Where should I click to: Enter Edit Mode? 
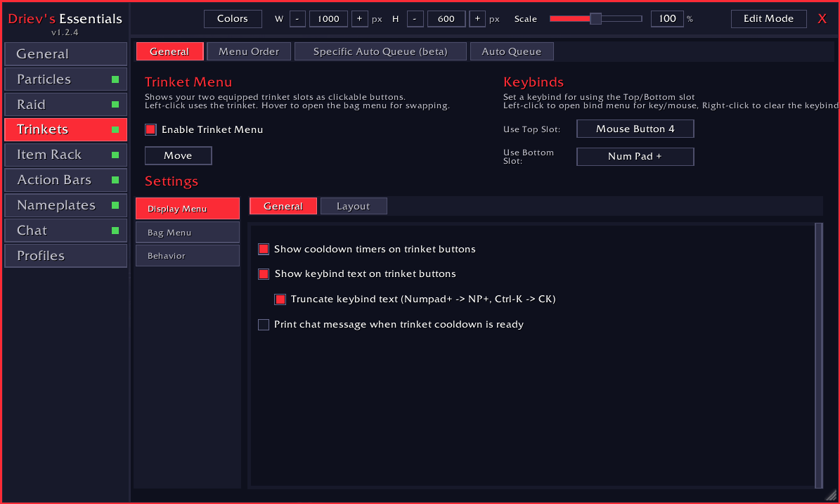[769, 19]
